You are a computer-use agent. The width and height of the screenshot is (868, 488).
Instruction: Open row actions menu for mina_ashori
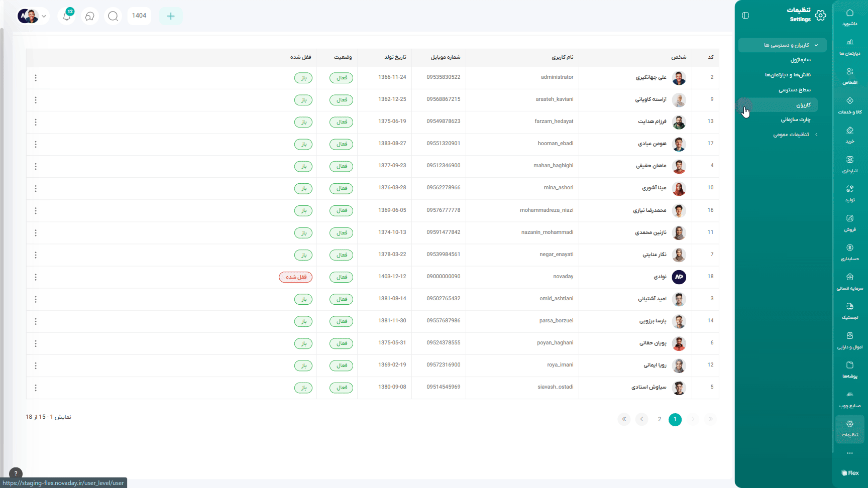tap(36, 189)
